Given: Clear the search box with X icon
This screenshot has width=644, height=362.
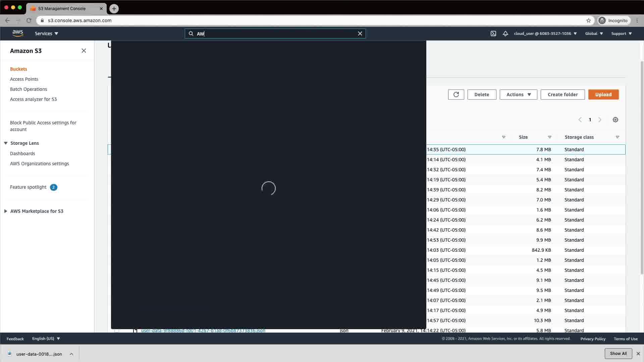Looking at the screenshot, I should pyautogui.click(x=360, y=34).
